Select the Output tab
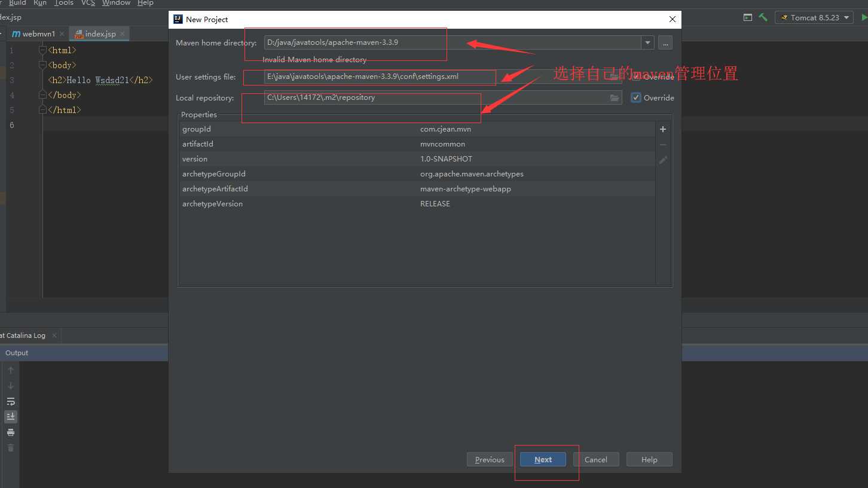This screenshot has width=868, height=488. pyautogui.click(x=17, y=353)
